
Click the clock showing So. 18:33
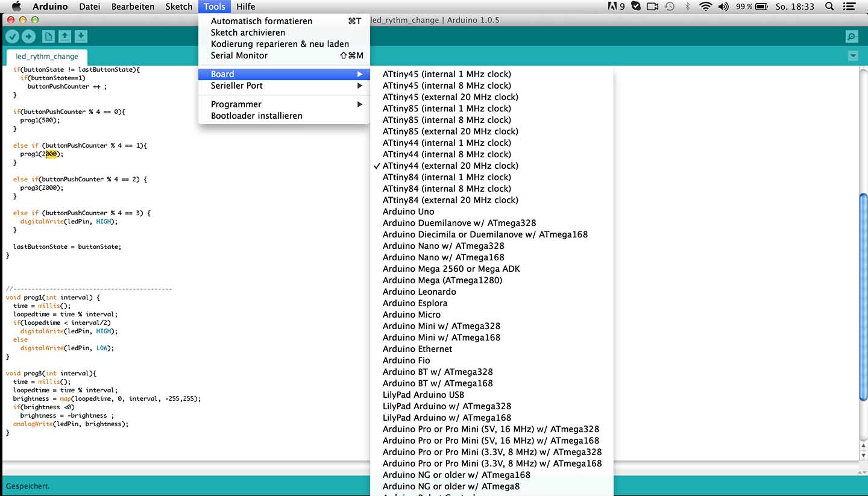794,7
